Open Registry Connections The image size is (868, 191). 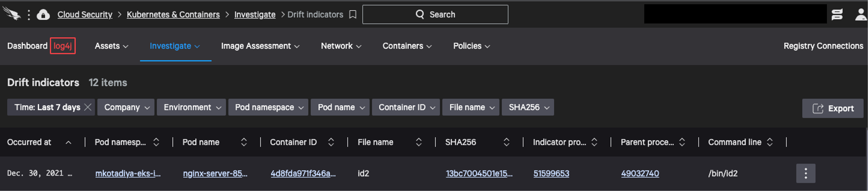tap(823, 46)
